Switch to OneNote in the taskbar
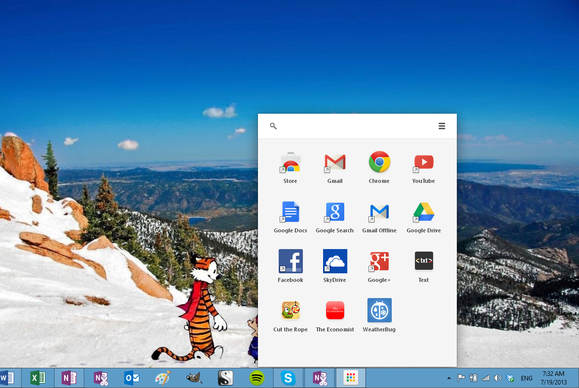579x388 pixels. point(69,378)
